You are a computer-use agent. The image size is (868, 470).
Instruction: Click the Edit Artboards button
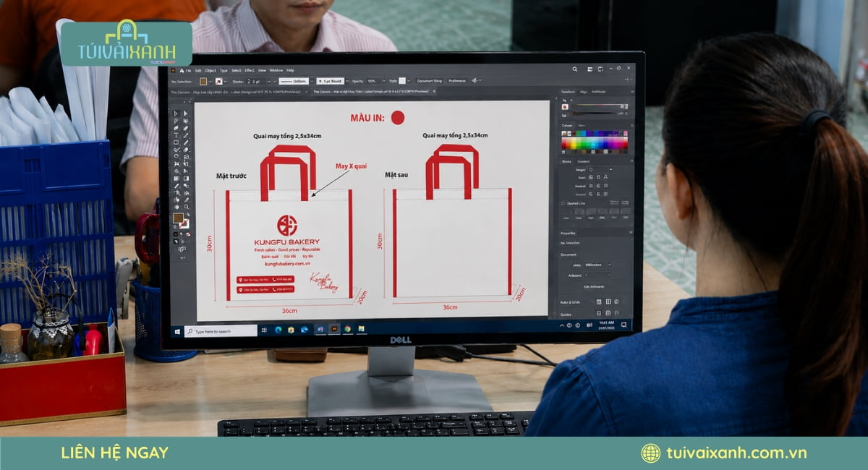click(x=593, y=286)
